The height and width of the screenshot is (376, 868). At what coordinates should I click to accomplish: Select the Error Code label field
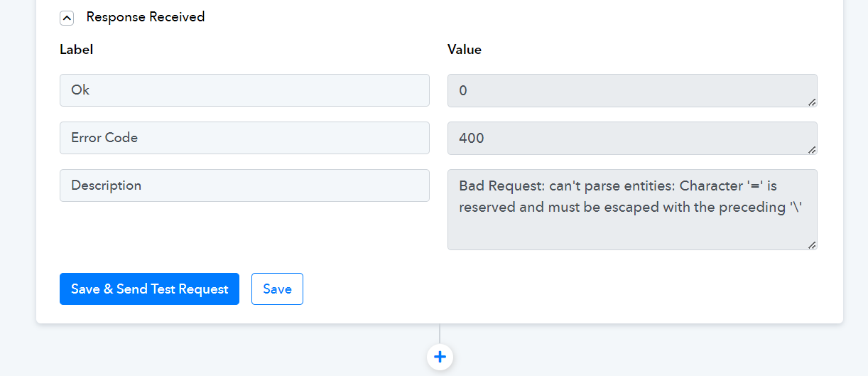tap(244, 138)
